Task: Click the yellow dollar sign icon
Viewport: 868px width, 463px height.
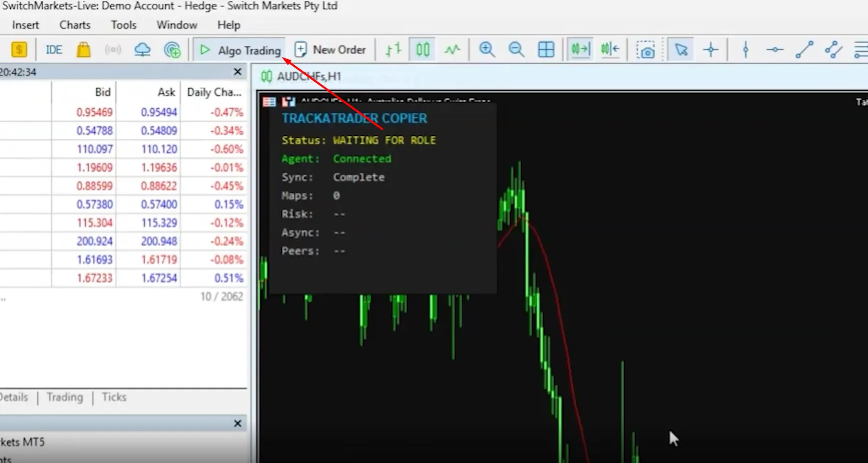Action: pyautogui.click(x=19, y=50)
